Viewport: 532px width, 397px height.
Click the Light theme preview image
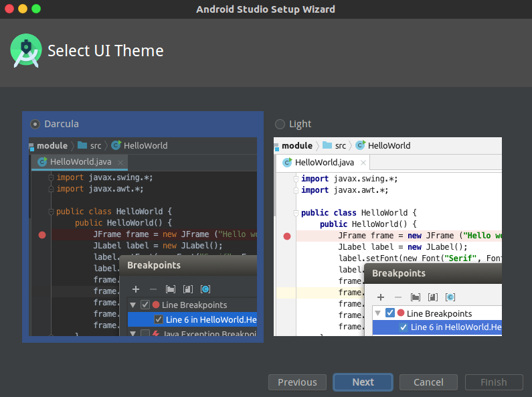(387, 236)
